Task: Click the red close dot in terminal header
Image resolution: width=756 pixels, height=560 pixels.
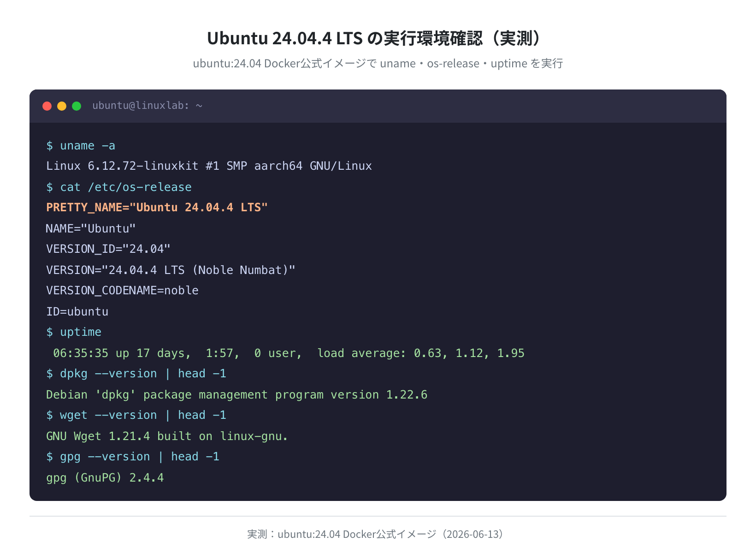Action: (x=47, y=106)
